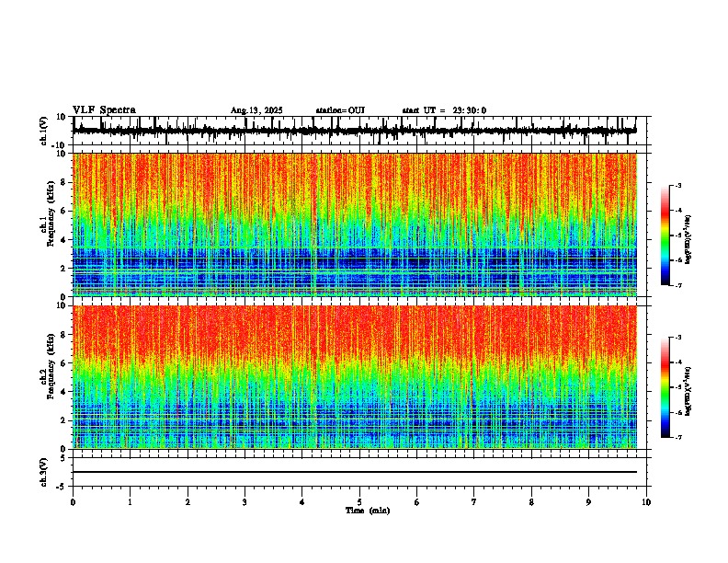Click the '8' tick on ch.1 frequency axis
The width and height of the screenshot is (728, 563).
(64, 182)
